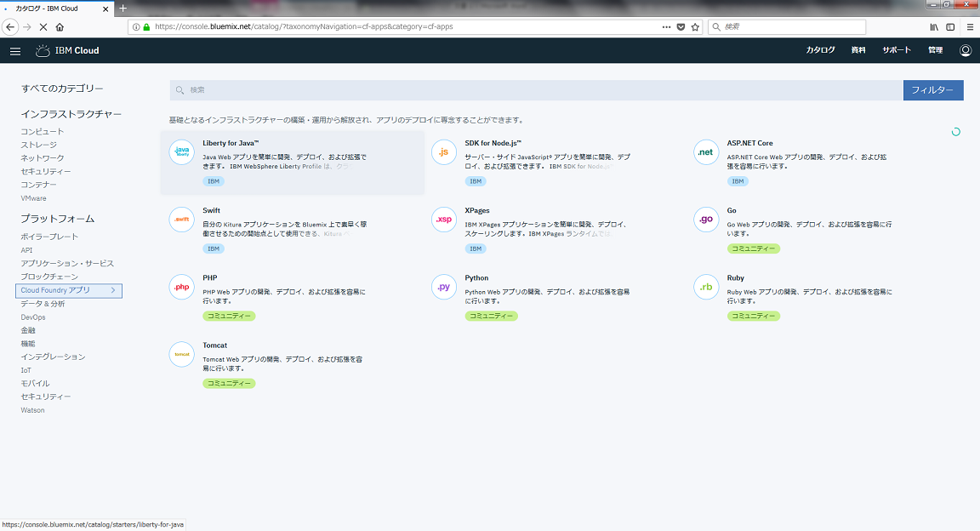Open the 管理 header menu

pyautogui.click(x=935, y=50)
